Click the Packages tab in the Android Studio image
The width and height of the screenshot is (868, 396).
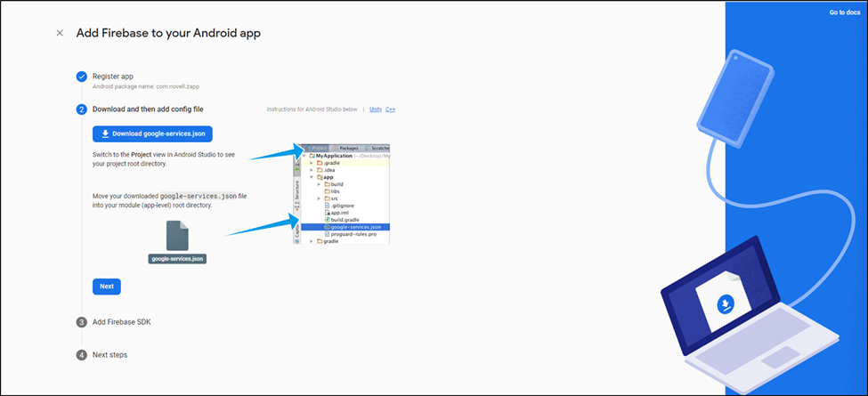[x=346, y=149]
